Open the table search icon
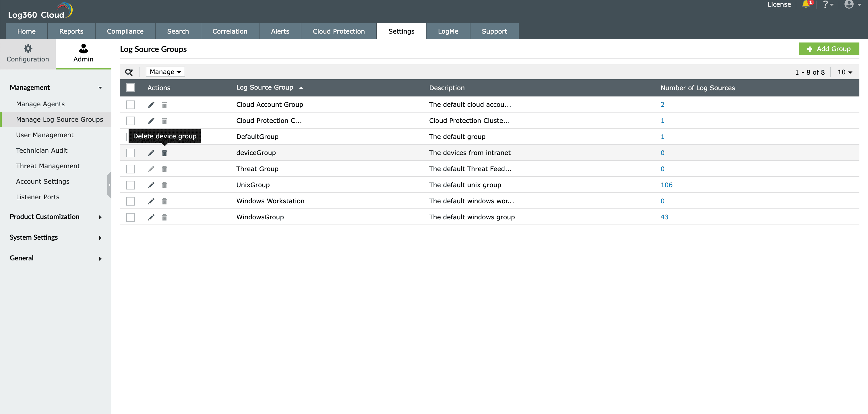Viewport: 868px width, 414px height. (129, 72)
